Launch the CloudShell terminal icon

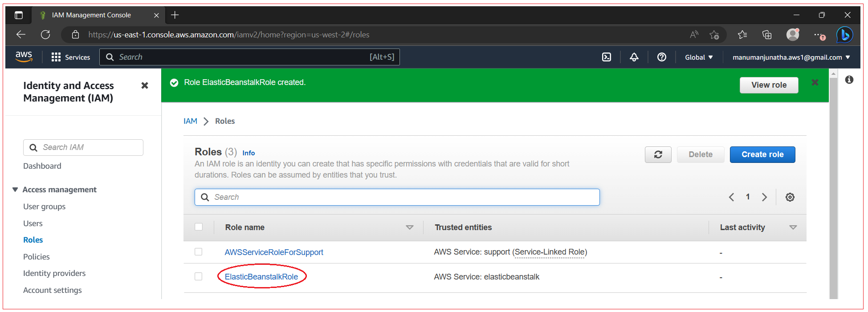(x=607, y=57)
